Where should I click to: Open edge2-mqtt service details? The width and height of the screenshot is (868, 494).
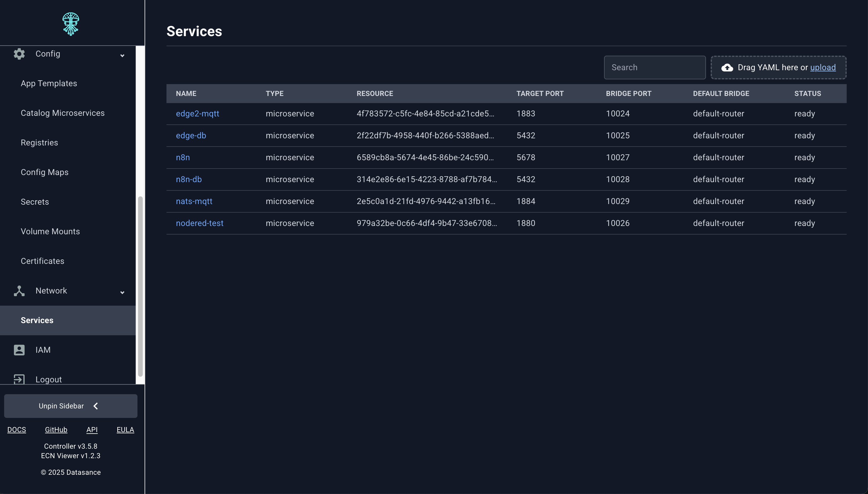(198, 114)
